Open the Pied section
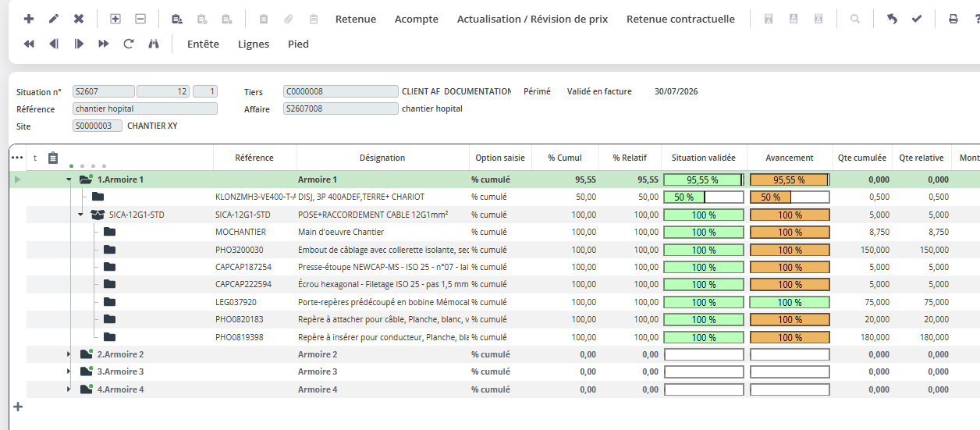Screen dimensions: 980x430 pos(298,44)
